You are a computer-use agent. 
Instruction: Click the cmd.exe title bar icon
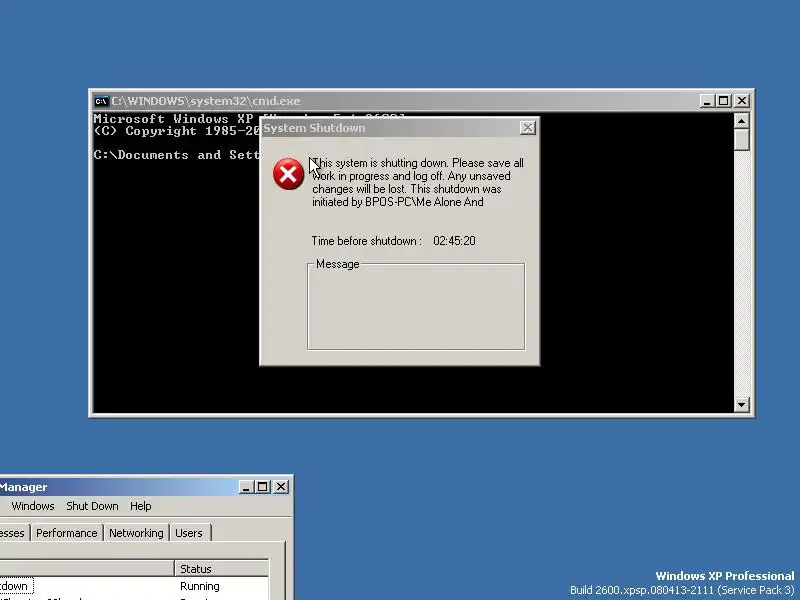[101, 101]
